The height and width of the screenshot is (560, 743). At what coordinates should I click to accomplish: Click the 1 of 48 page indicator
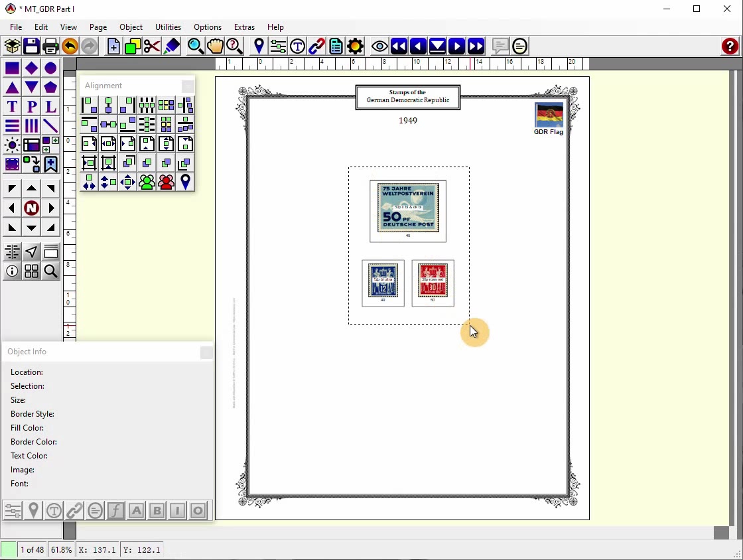pos(33,550)
